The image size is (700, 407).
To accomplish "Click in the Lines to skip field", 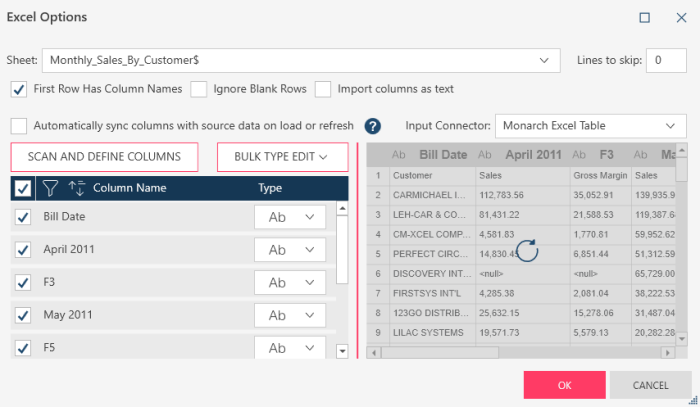I will click(x=665, y=60).
